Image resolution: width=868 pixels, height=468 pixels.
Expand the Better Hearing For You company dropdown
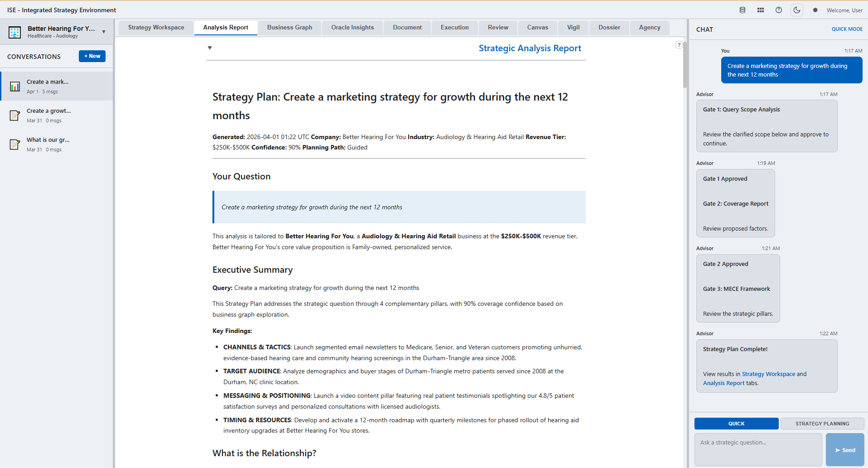tap(104, 32)
